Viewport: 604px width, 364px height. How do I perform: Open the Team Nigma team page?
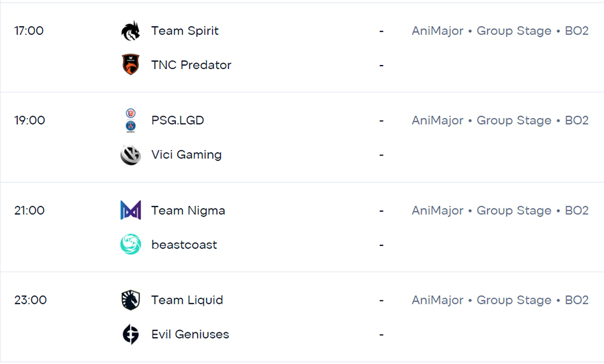click(x=188, y=210)
